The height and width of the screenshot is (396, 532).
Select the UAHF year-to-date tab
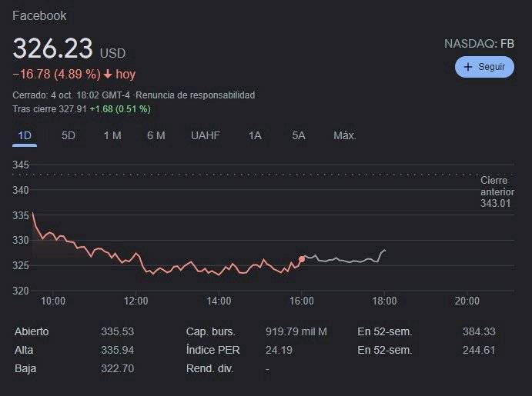206,136
